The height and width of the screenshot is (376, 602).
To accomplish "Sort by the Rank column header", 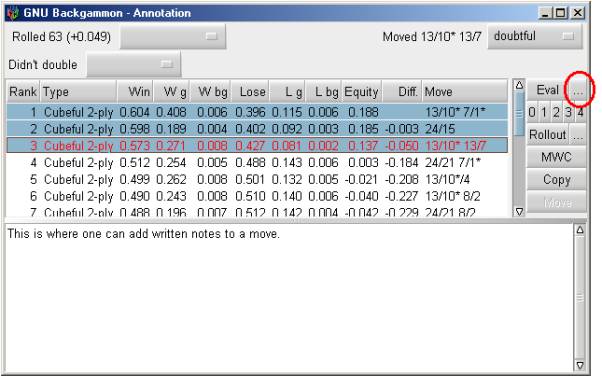I will (23, 92).
